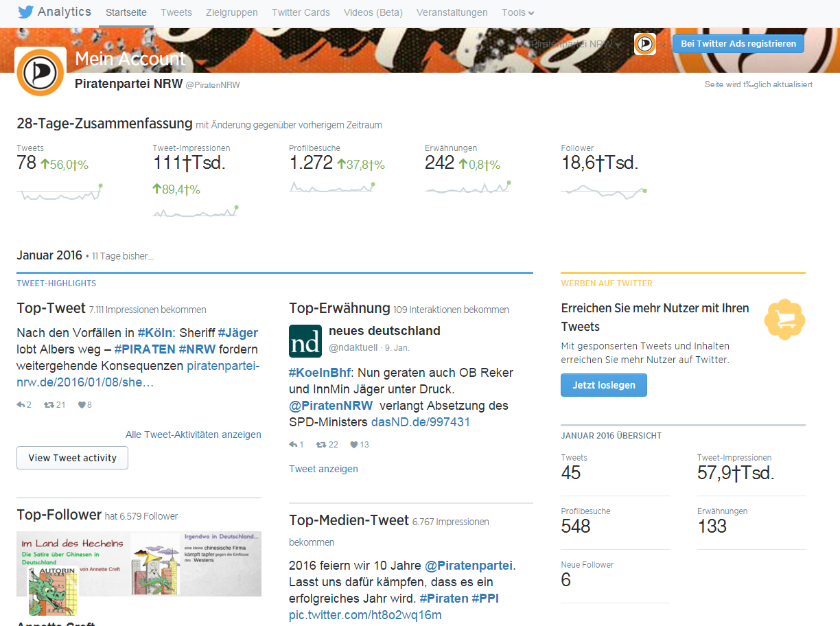The height and width of the screenshot is (626, 840).
Task: Click the shopping cart ads badge icon
Action: [784, 319]
